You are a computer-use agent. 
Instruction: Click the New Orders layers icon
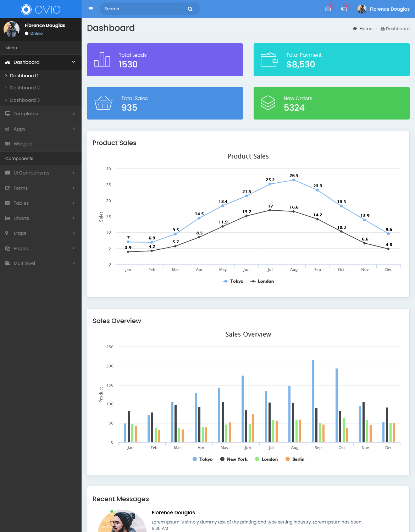pyautogui.click(x=268, y=103)
